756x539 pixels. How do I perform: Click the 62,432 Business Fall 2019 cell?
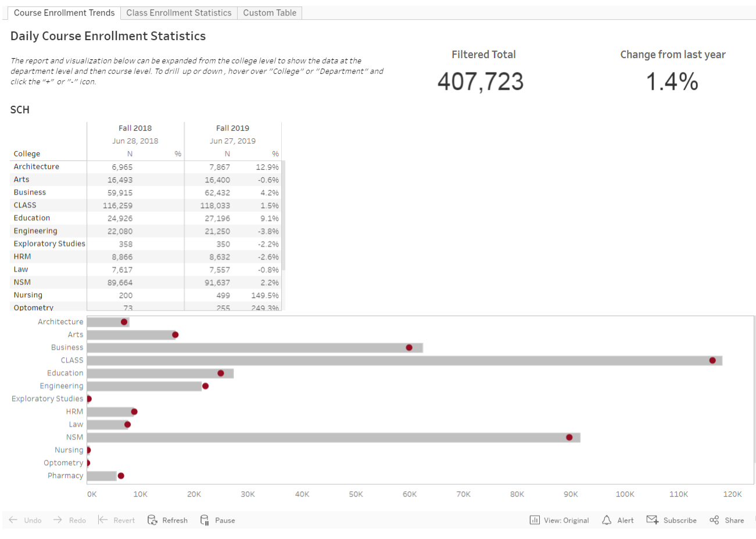[x=217, y=193]
